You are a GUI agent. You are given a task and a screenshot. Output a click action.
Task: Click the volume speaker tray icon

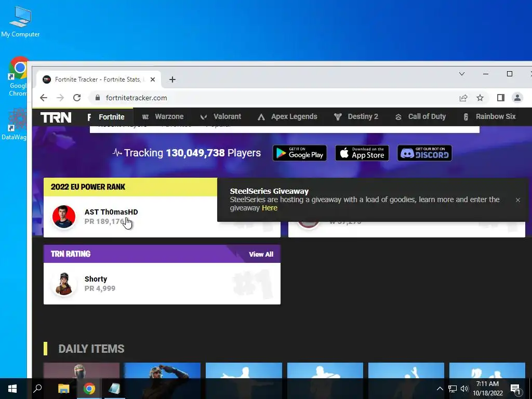click(x=464, y=389)
